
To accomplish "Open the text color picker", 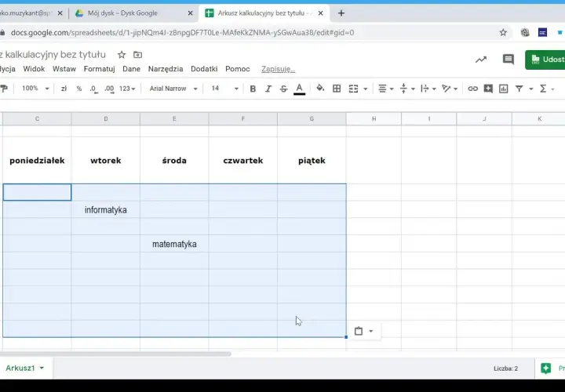I will [x=299, y=89].
